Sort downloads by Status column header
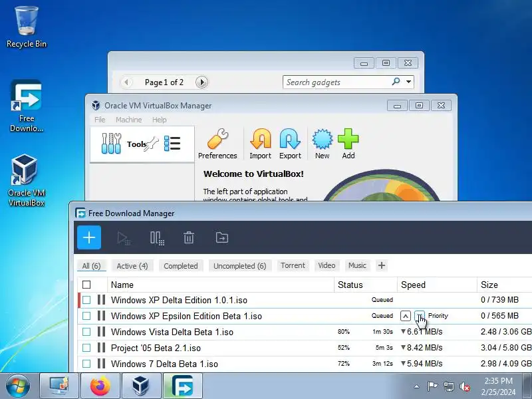Screen dimensions: 532x399 [365, 285]
